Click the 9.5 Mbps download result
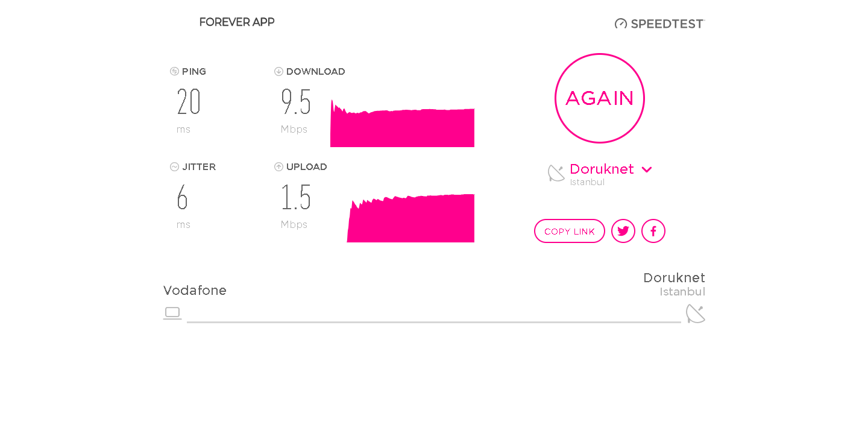This screenshot has width=868, height=439. click(296, 111)
